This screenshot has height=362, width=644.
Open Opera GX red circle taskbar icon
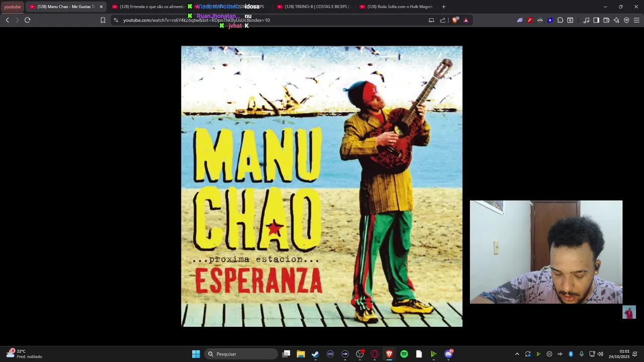[x=374, y=354]
